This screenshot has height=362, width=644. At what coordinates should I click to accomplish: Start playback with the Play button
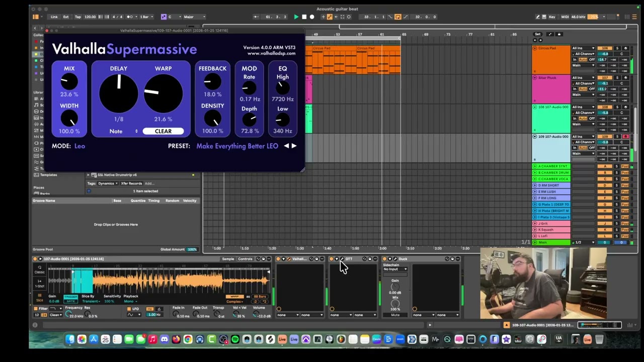[296, 17]
